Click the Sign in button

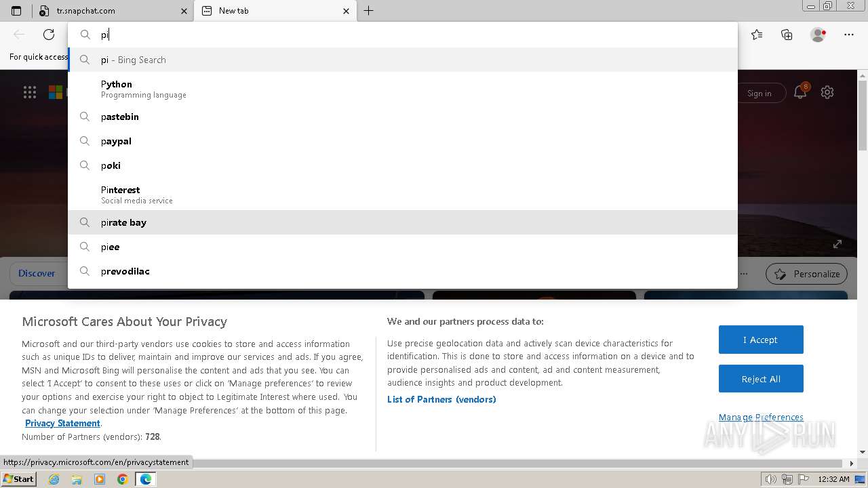[x=759, y=94]
